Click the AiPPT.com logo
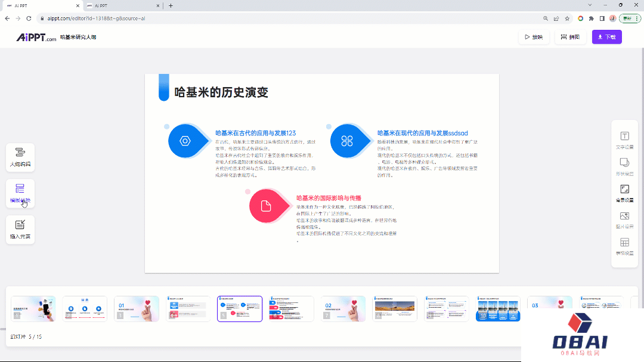Screen dimensions: 644x362 point(34,36)
